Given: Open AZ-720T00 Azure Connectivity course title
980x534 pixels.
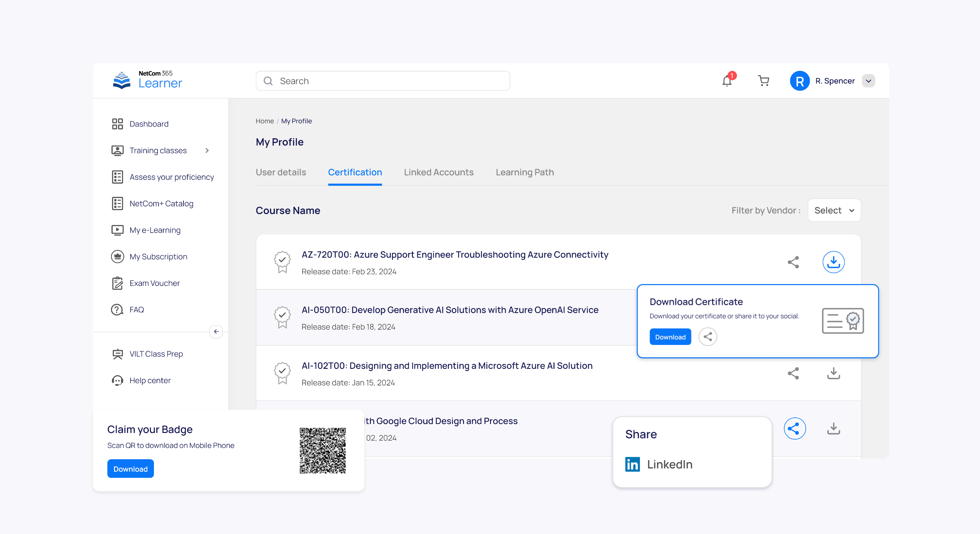Looking at the screenshot, I should point(455,255).
